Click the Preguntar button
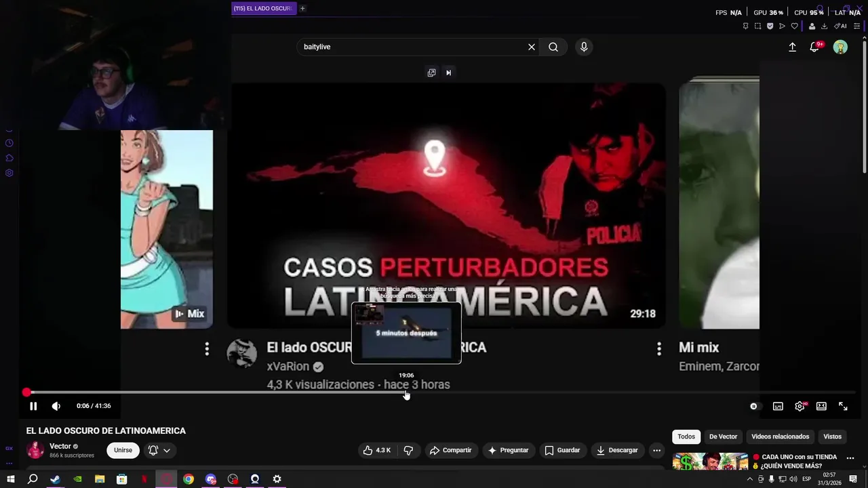The height and width of the screenshot is (488, 868). [x=509, y=450]
